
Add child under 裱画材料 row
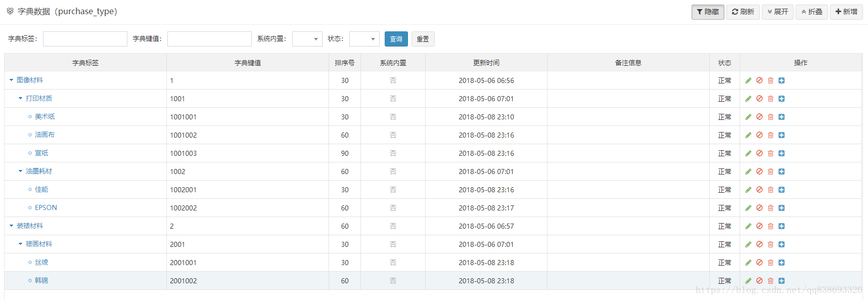point(782,244)
